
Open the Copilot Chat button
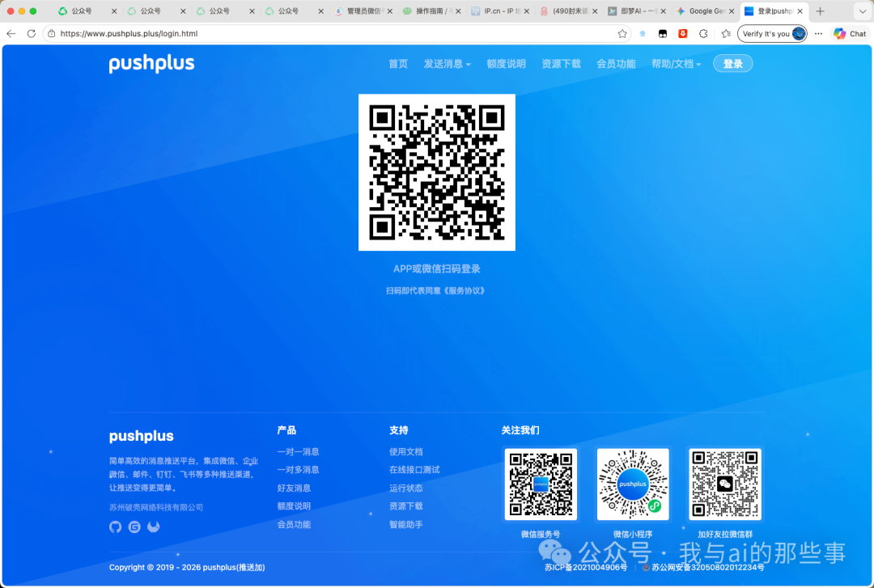point(850,34)
